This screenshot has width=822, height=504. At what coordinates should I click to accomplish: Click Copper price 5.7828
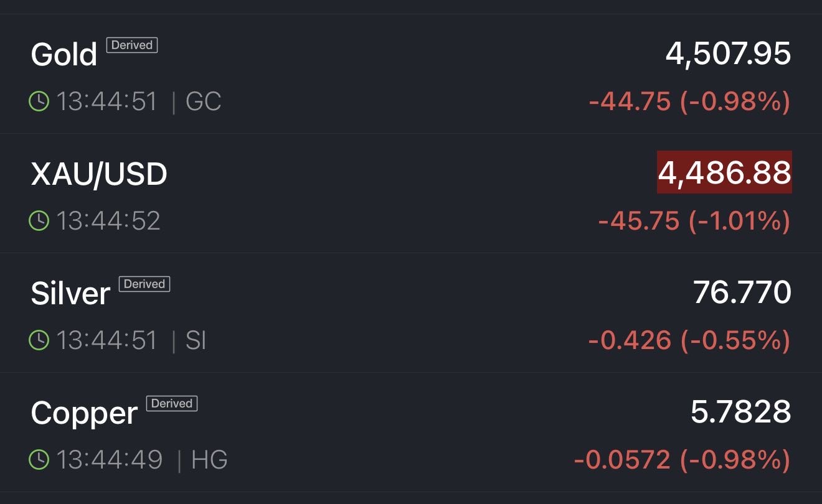click(x=740, y=412)
